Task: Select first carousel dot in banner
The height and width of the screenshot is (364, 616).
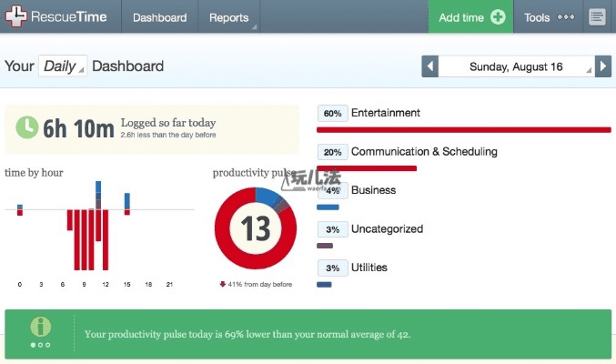Action: [33, 346]
